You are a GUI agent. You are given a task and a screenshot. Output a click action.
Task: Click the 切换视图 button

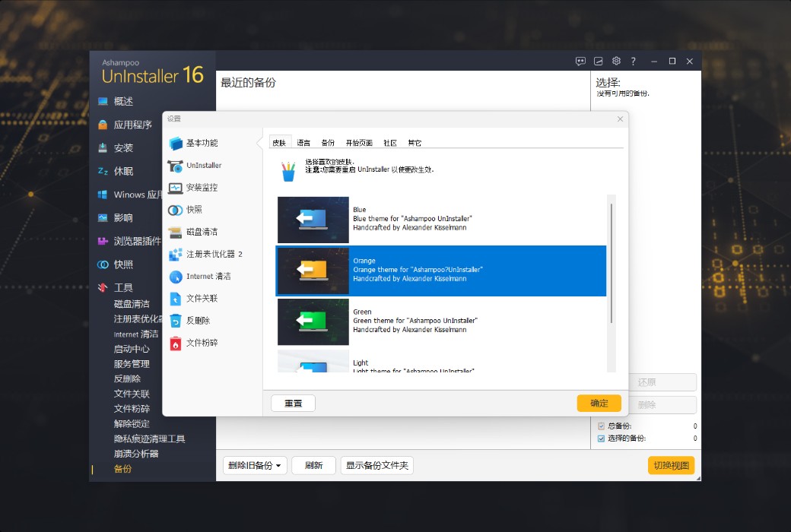[x=671, y=465]
